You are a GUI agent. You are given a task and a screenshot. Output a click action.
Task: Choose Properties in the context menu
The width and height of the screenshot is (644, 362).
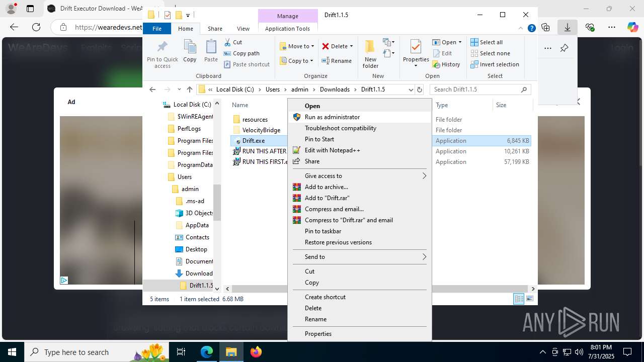[360, 334]
